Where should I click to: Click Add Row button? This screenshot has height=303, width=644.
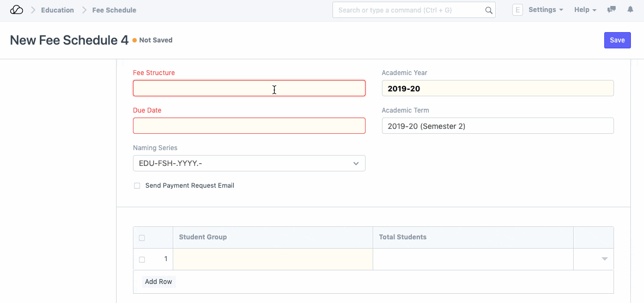click(x=159, y=282)
